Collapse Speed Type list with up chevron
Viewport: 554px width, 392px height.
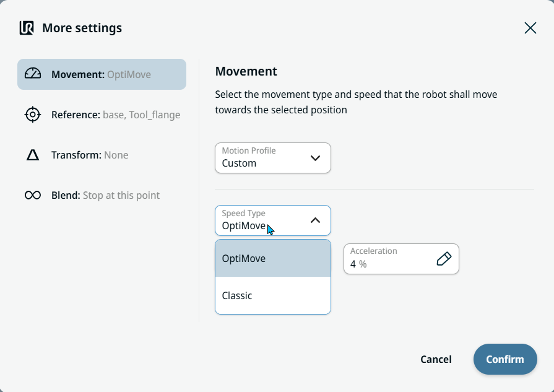click(315, 220)
